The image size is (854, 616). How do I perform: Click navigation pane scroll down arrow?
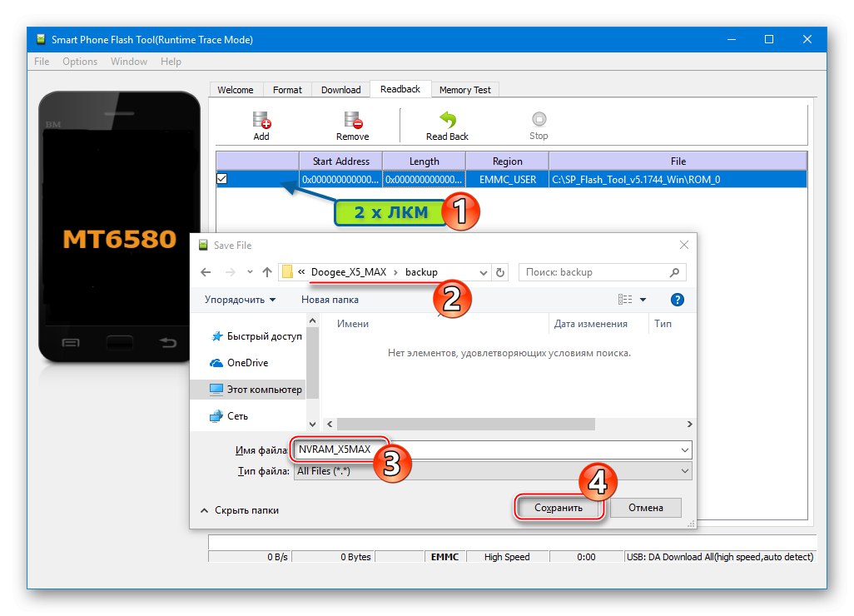pos(313,425)
